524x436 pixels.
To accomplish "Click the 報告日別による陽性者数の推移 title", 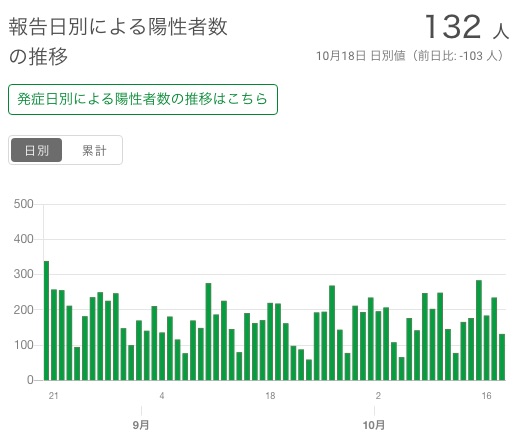I will click(x=118, y=41).
